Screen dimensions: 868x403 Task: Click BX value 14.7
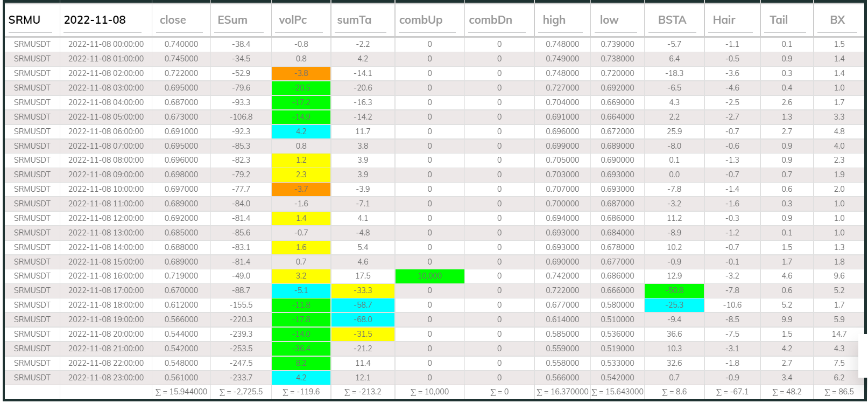point(839,334)
